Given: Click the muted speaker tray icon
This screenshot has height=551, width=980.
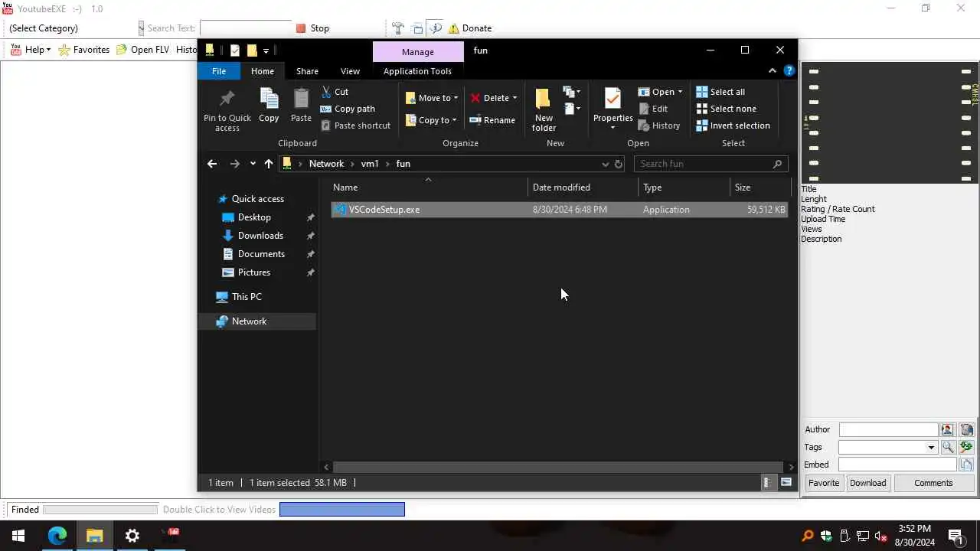Looking at the screenshot, I should pos(880,536).
